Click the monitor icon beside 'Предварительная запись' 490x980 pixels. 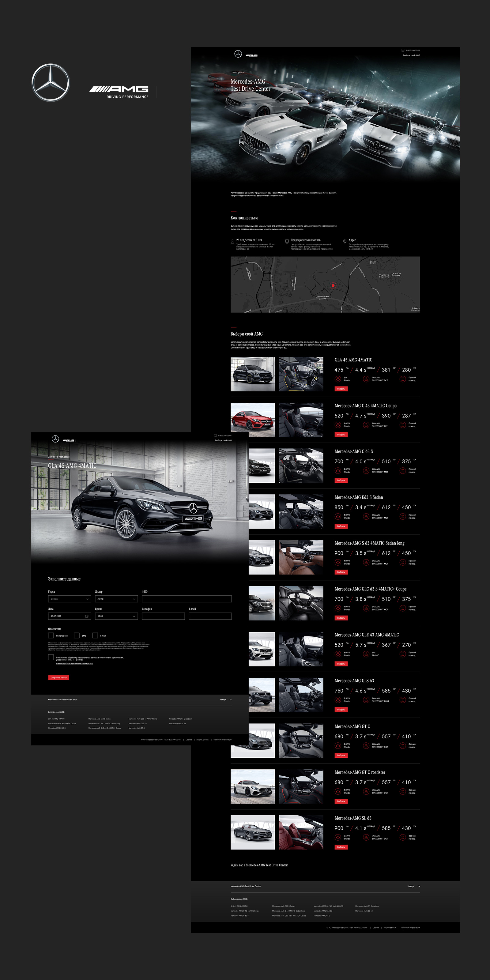[x=287, y=241]
